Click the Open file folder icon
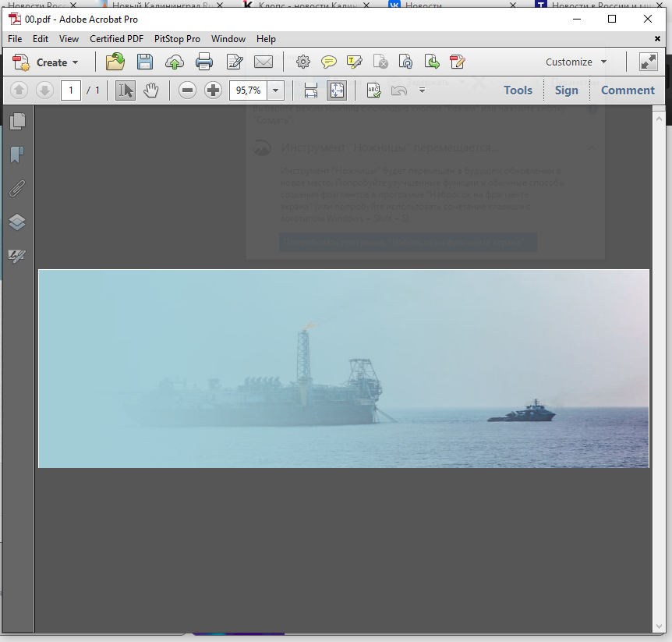Viewport: 672px width, 642px height. tap(115, 62)
